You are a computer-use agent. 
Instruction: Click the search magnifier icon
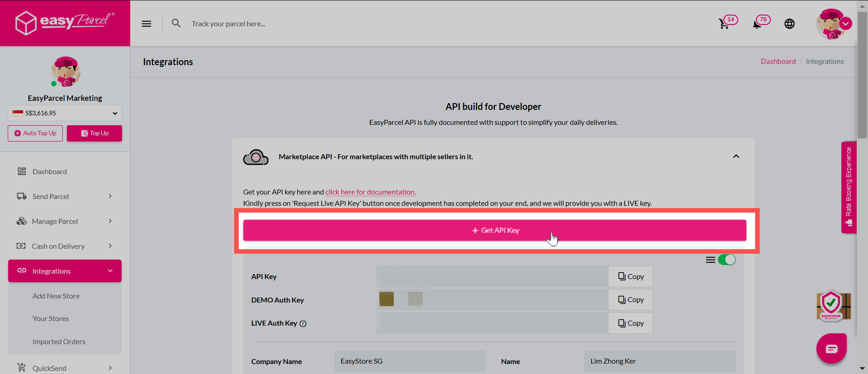(x=176, y=23)
